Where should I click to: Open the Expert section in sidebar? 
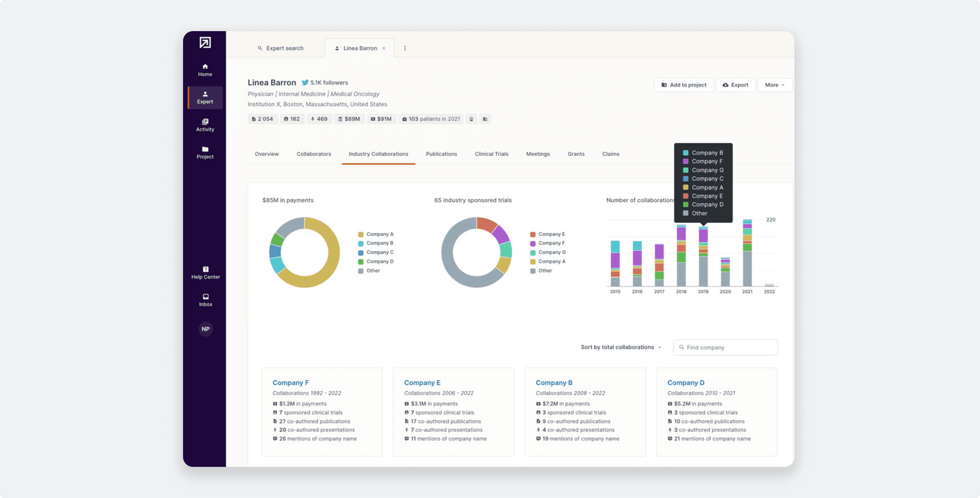[205, 98]
